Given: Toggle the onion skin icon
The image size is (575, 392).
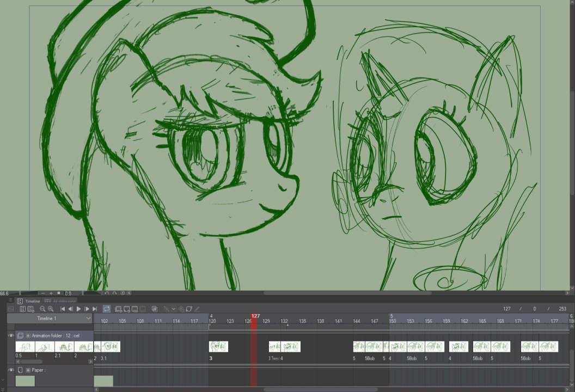Looking at the screenshot, I should tap(155, 309).
